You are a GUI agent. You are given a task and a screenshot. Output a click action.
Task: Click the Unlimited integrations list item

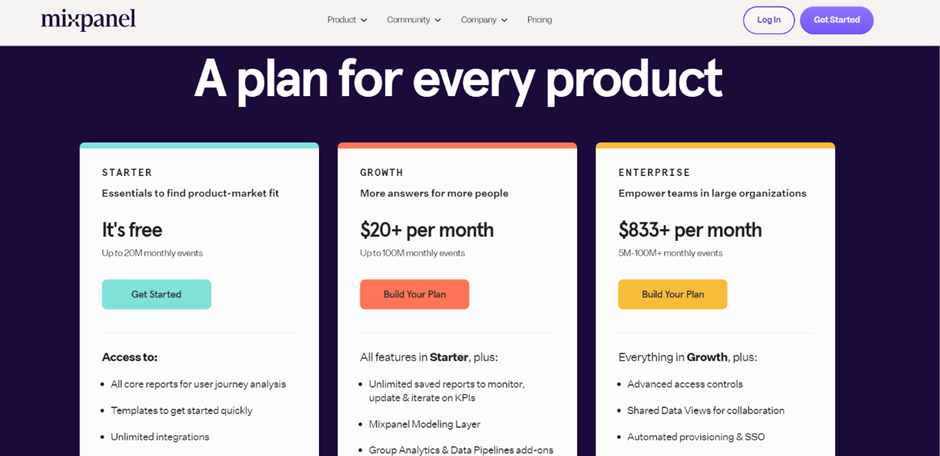point(160,437)
